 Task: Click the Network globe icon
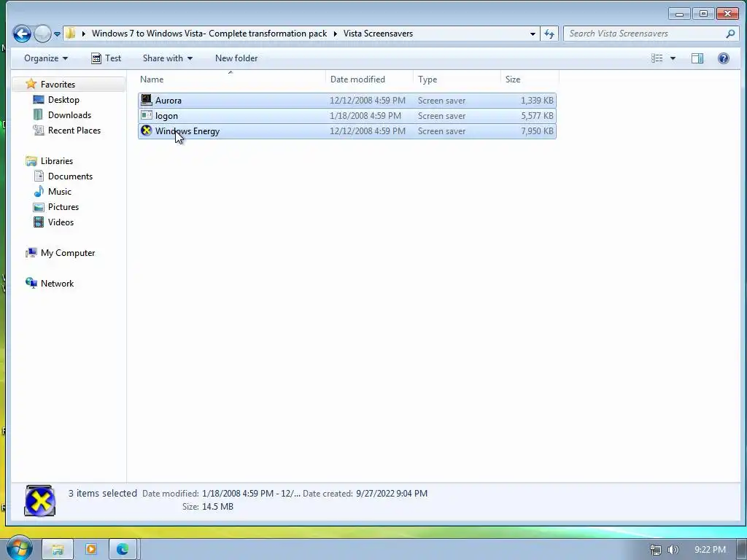coord(31,284)
